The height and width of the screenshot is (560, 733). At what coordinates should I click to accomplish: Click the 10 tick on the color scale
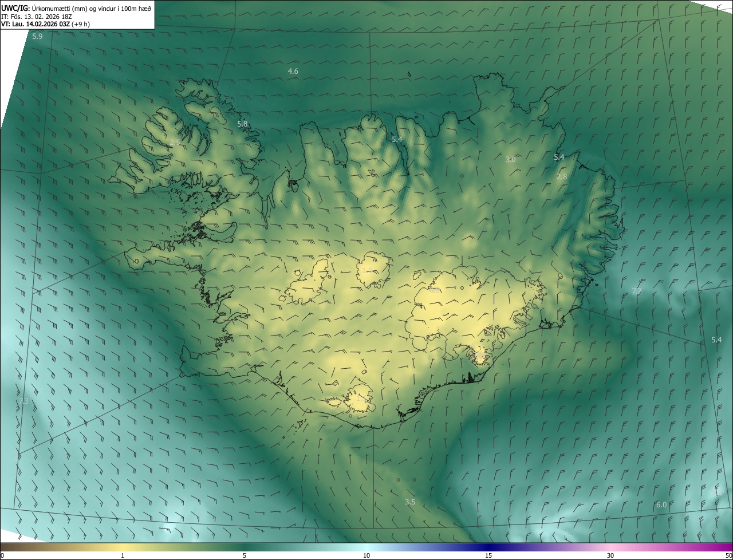pyautogui.click(x=366, y=555)
